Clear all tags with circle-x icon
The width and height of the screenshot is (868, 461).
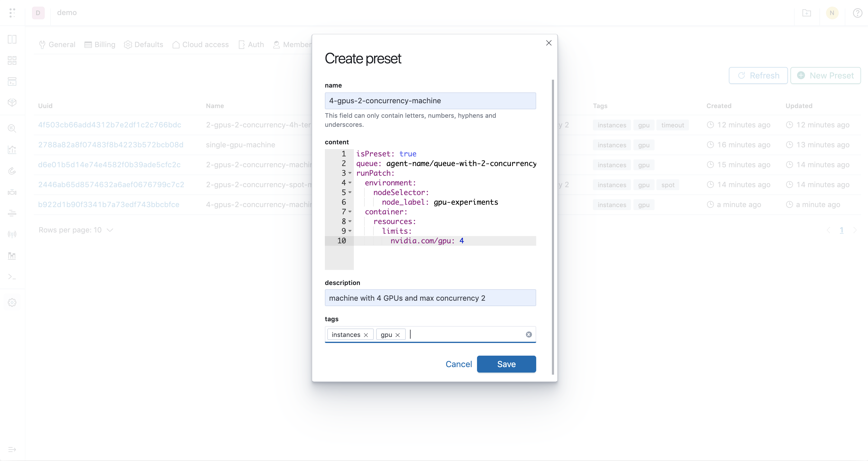[x=529, y=334]
